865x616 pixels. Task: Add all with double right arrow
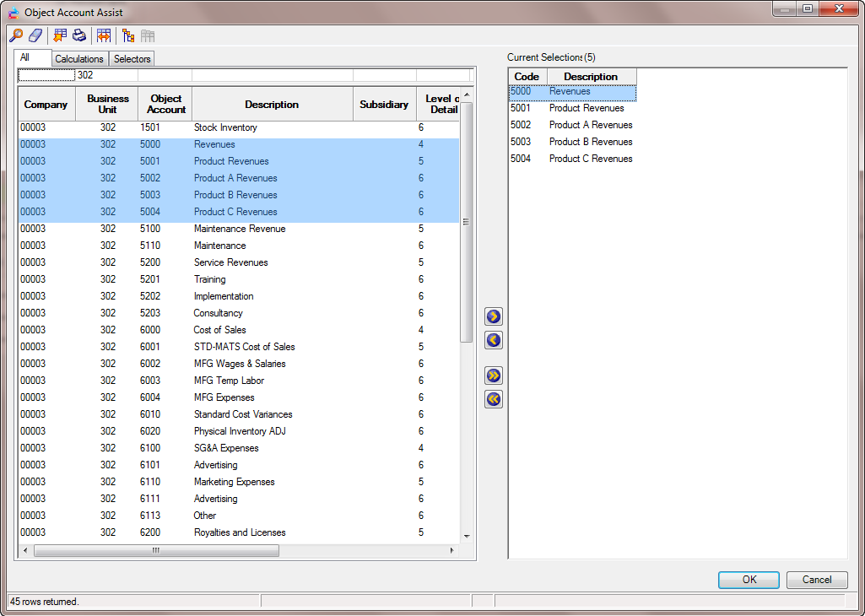point(494,376)
